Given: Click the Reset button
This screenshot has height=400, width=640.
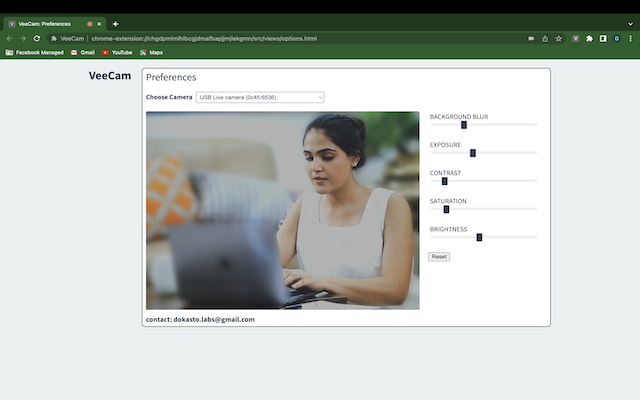Looking at the screenshot, I should [x=439, y=257].
